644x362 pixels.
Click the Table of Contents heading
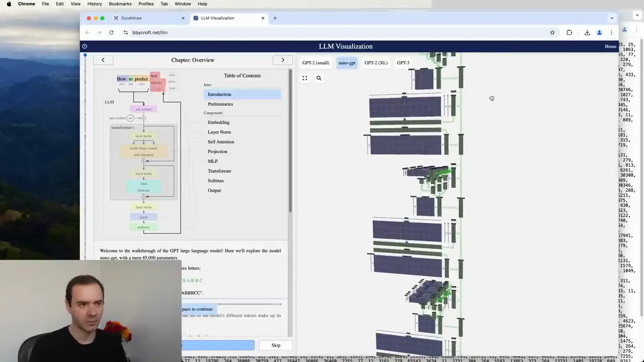[x=243, y=75]
